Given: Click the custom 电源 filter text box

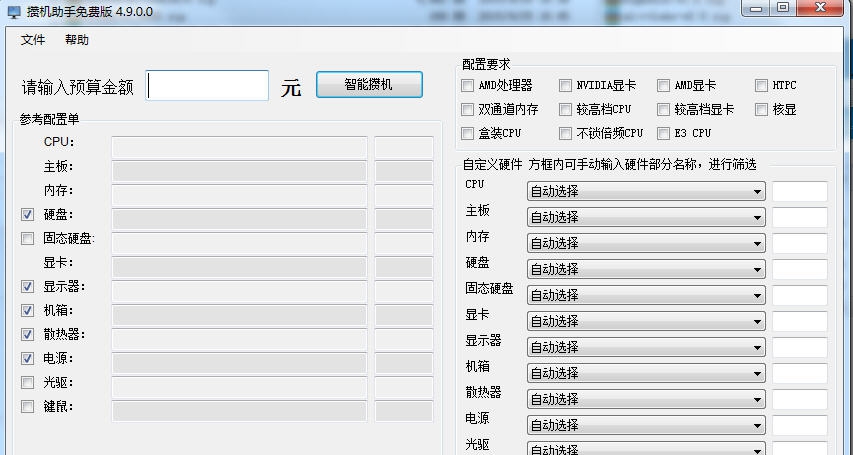Looking at the screenshot, I should tap(800, 425).
